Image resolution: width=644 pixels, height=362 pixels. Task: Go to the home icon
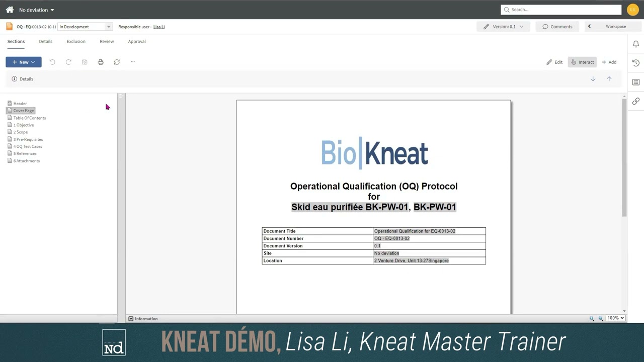pos(10,10)
